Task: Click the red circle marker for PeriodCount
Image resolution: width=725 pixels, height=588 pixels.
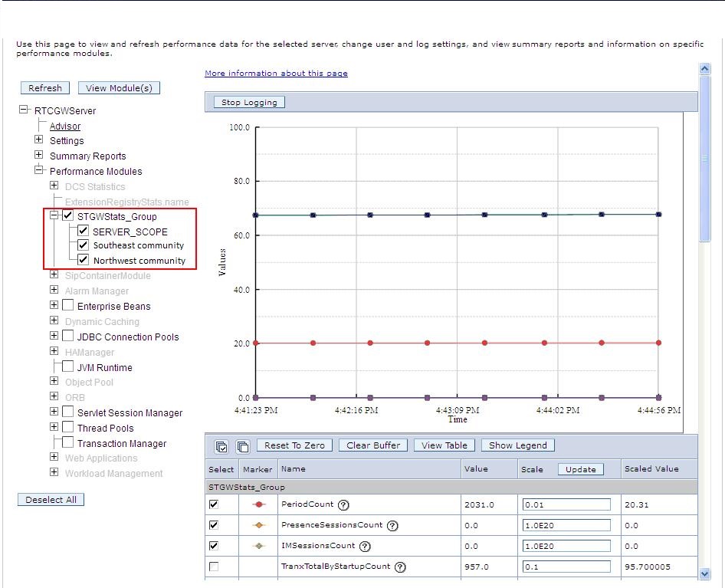Action: click(258, 504)
